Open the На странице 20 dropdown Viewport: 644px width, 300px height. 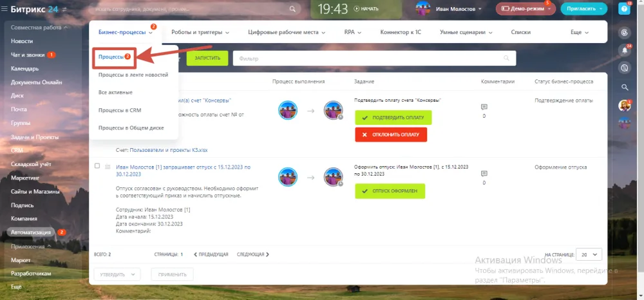click(x=589, y=254)
